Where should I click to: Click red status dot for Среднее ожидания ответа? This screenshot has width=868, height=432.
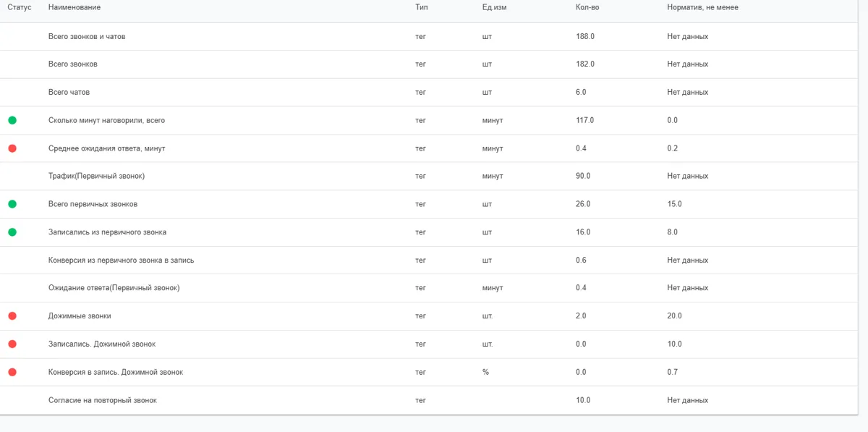pos(12,148)
